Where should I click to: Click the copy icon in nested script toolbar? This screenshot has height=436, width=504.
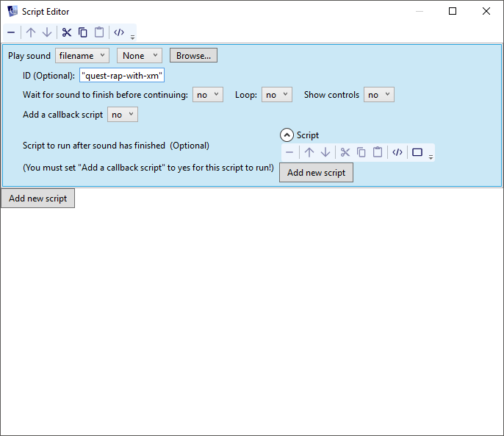[361, 152]
